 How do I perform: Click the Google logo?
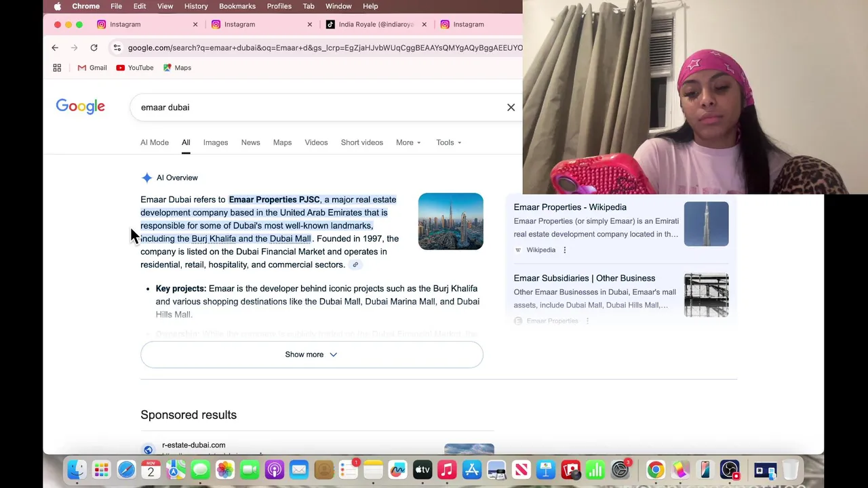click(x=80, y=107)
